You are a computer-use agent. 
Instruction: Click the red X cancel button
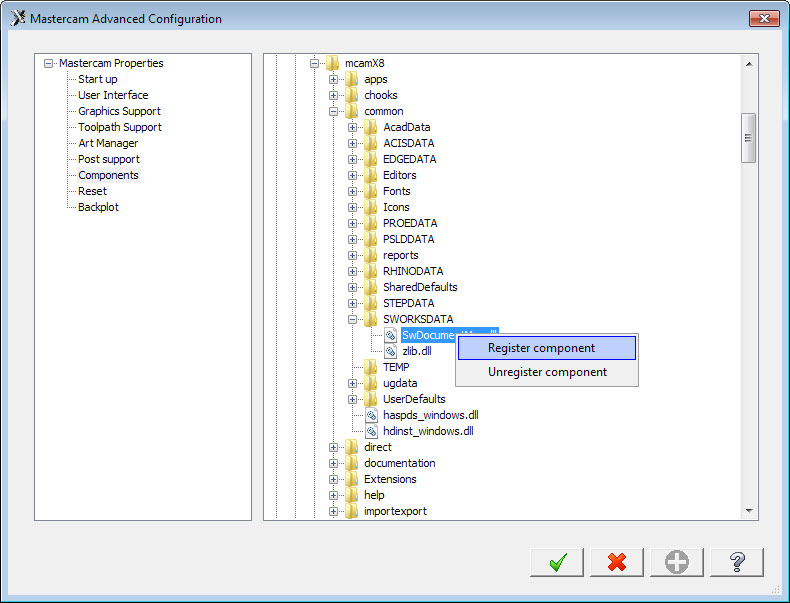click(617, 562)
